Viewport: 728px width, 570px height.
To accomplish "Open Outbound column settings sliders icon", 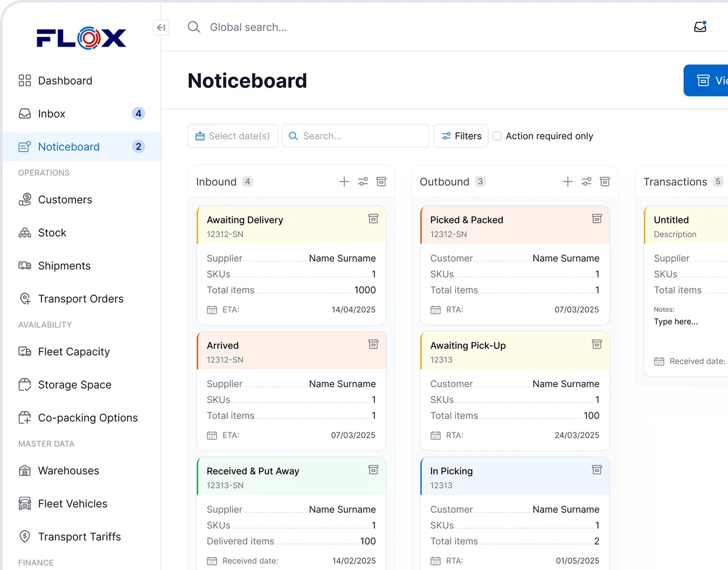I will [587, 181].
